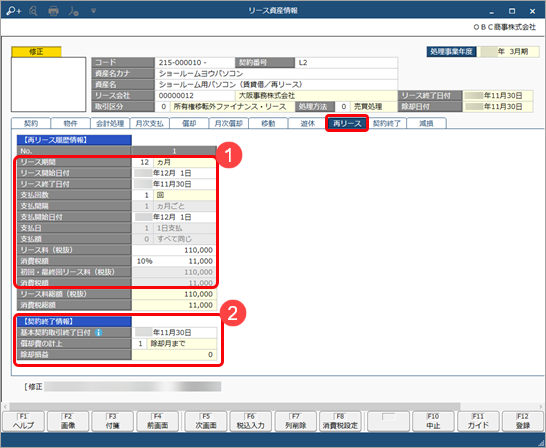Click the printer icon in title bar
The height and width of the screenshot is (448, 546).
[53, 11]
